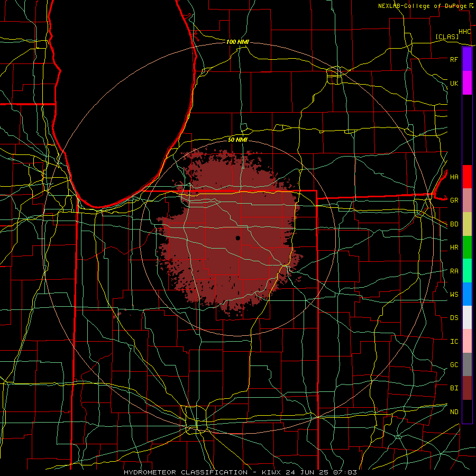This screenshot has height=476, width=476.
Task: Click the 'IC' legend label
Action: pos(454,342)
